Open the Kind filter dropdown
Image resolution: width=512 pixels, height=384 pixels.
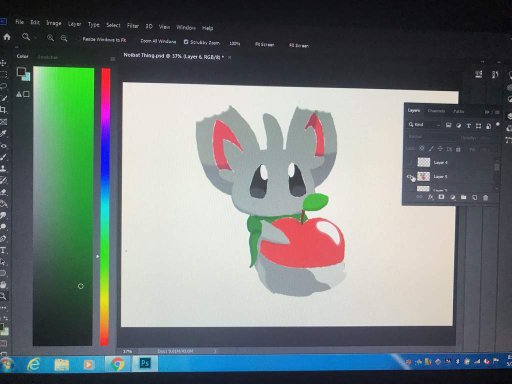click(x=424, y=125)
